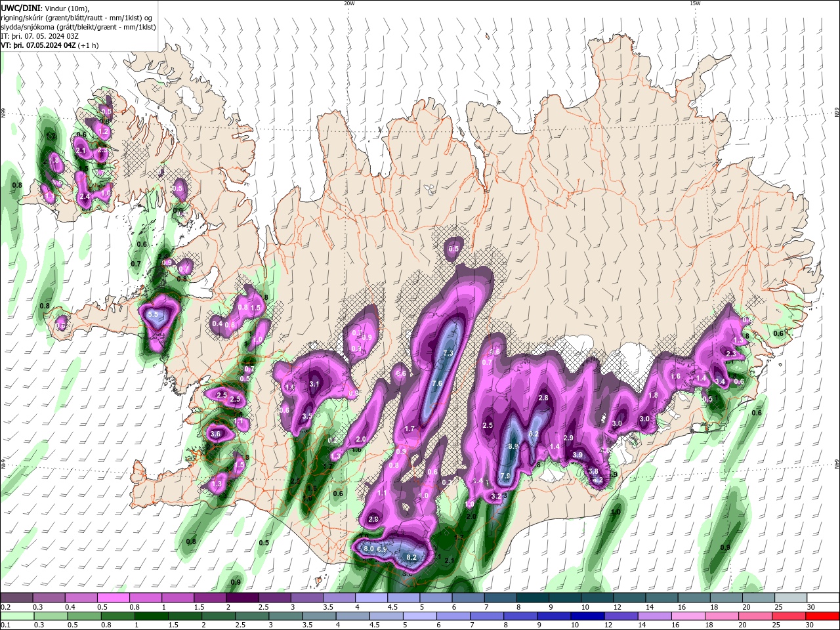Click the 4.2 value on the map
The width and height of the screenshot is (840, 630).
[x=598, y=480]
